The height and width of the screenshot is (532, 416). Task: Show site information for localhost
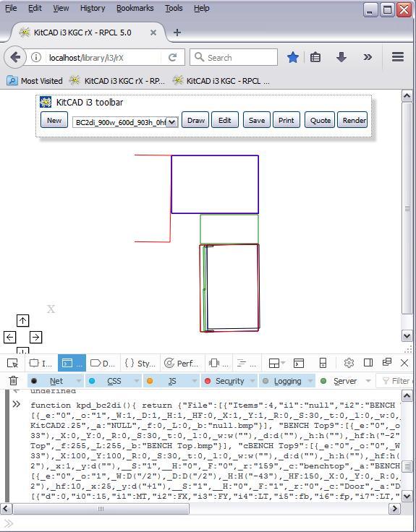pos(36,57)
